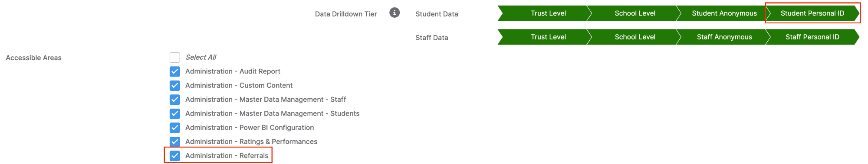This screenshot has width=868, height=164.
Task: Choose the Staff Anonymous tier
Action: (724, 37)
